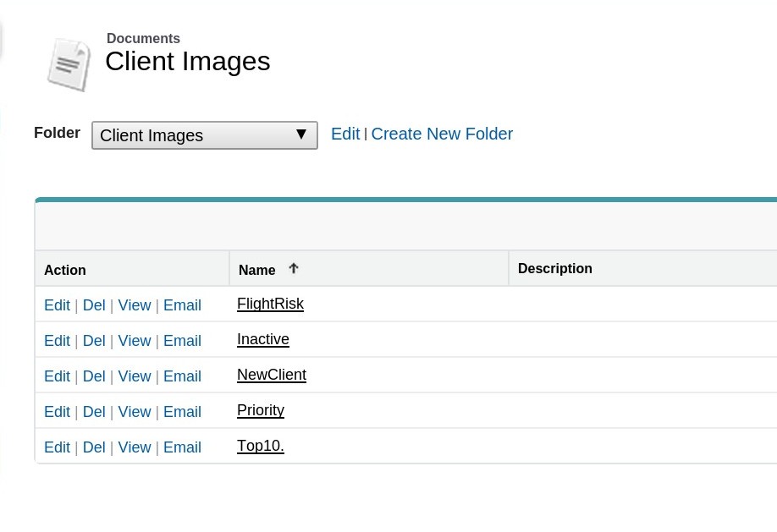Delete the Inactive document
Viewport: 777px width, 532px height.
[94, 341]
